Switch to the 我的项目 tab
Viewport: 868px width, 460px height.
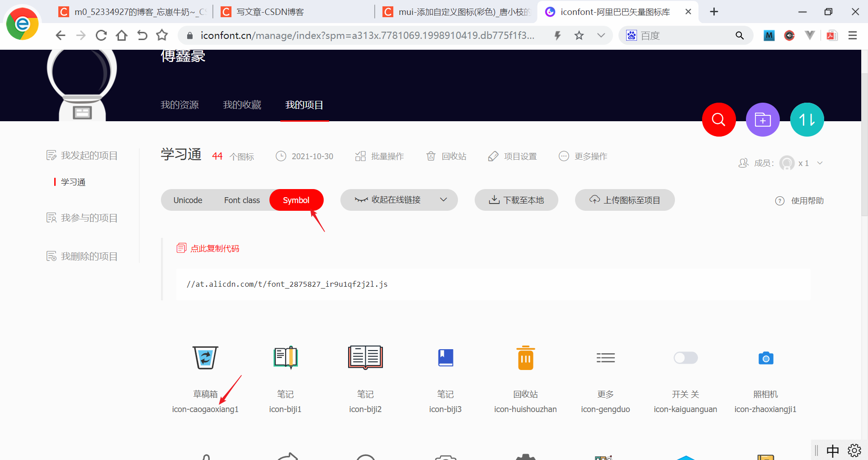click(304, 105)
